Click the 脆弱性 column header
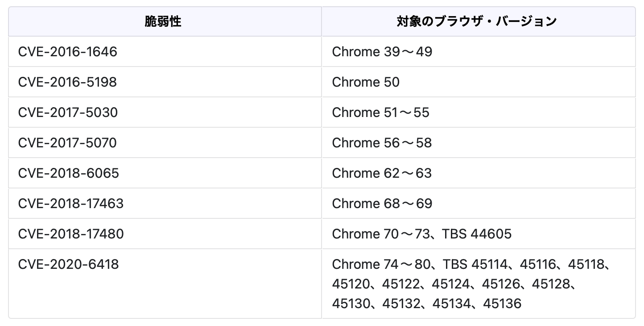The width and height of the screenshot is (644, 326). [163, 21]
